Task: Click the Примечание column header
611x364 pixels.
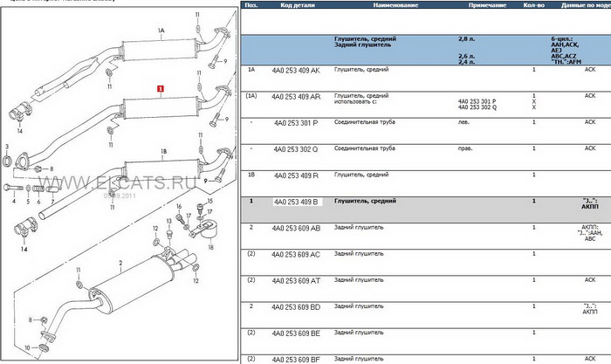Action: point(476,5)
